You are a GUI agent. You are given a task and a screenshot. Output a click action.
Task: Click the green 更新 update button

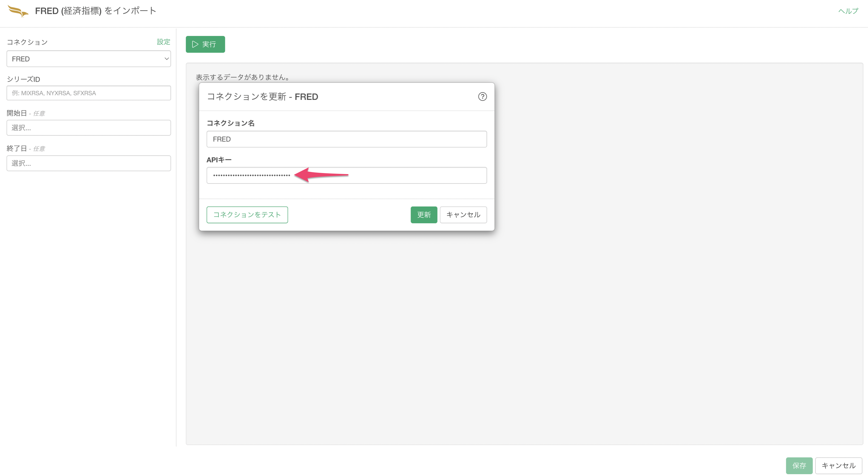tap(424, 215)
